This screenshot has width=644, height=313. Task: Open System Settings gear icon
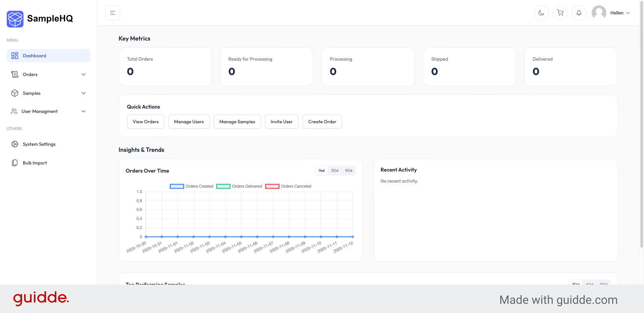[15, 144]
